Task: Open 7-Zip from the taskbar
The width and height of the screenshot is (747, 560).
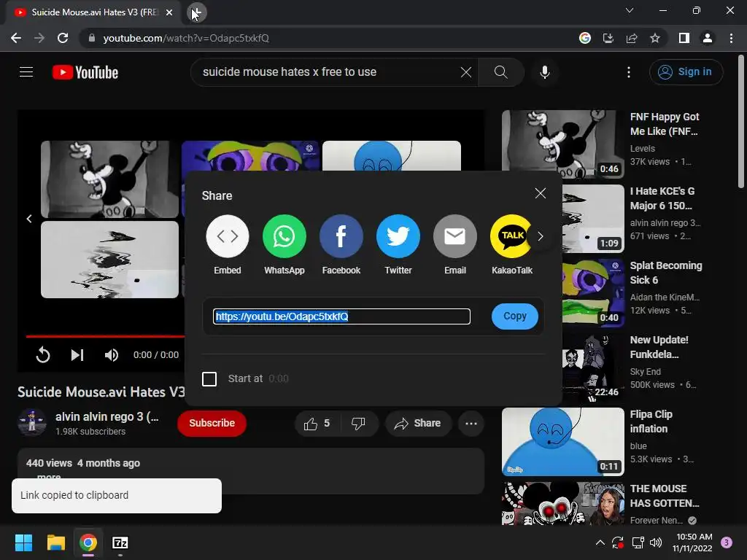Action: coord(120,542)
